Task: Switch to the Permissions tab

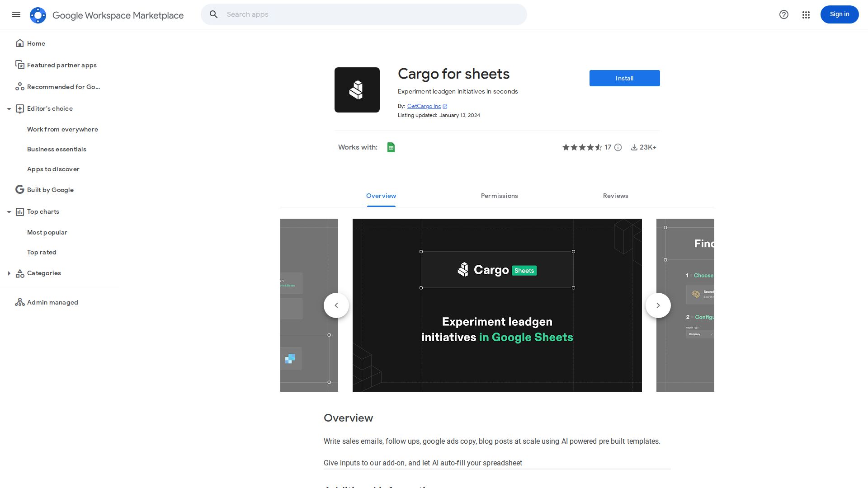Action: (499, 196)
